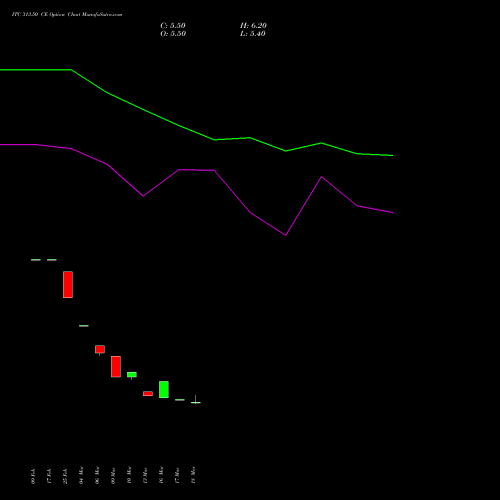Select the small red candle above 13 Mar
Image resolution: width=500 pixels, height=500 pixels.
[148, 394]
